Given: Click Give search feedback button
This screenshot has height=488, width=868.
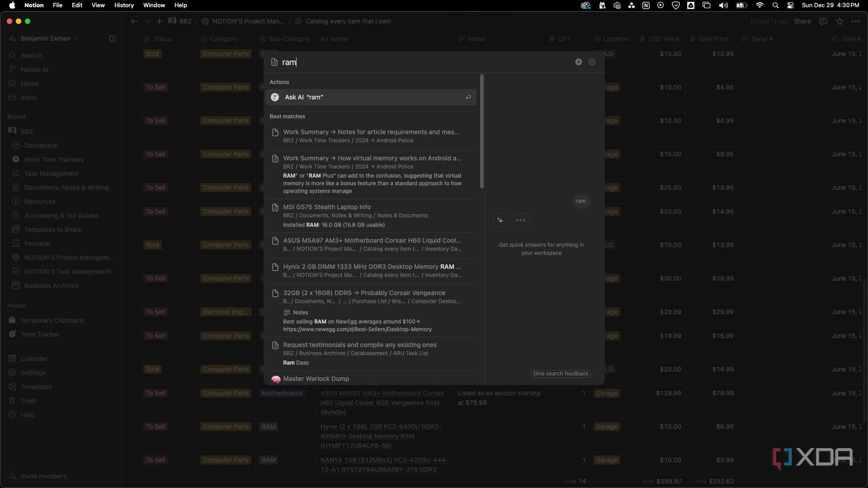Looking at the screenshot, I should point(561,374).
